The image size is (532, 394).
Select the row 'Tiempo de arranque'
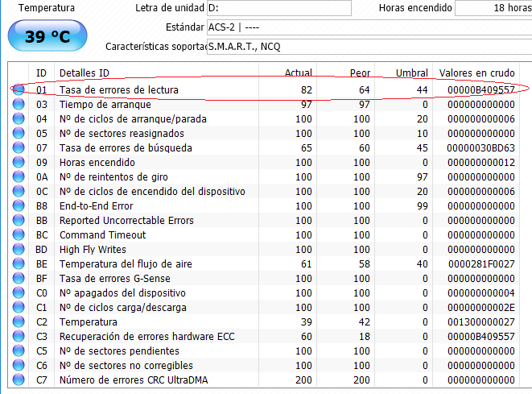[263, 104]
